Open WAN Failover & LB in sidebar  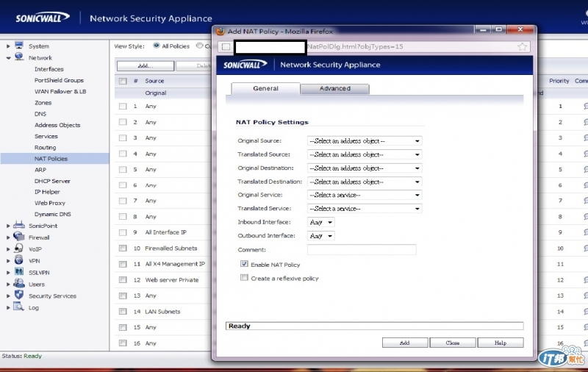click(60, 91)
